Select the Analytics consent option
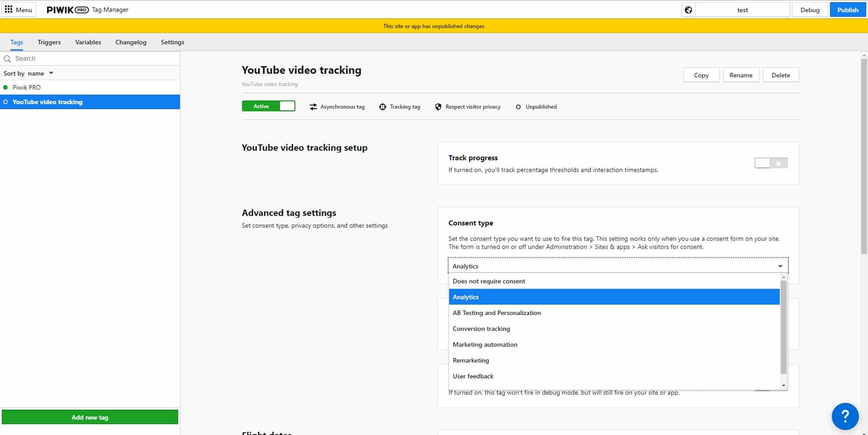 [x=614, y=297]
